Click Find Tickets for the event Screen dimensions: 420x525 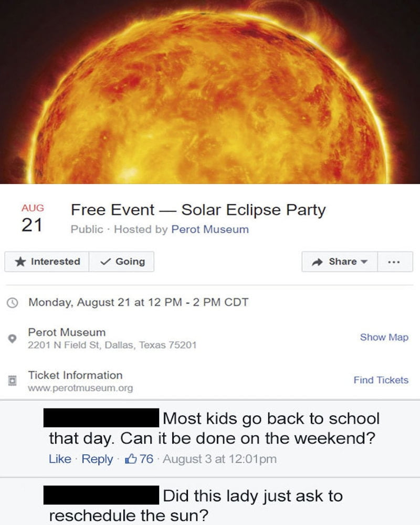(381, 380)
